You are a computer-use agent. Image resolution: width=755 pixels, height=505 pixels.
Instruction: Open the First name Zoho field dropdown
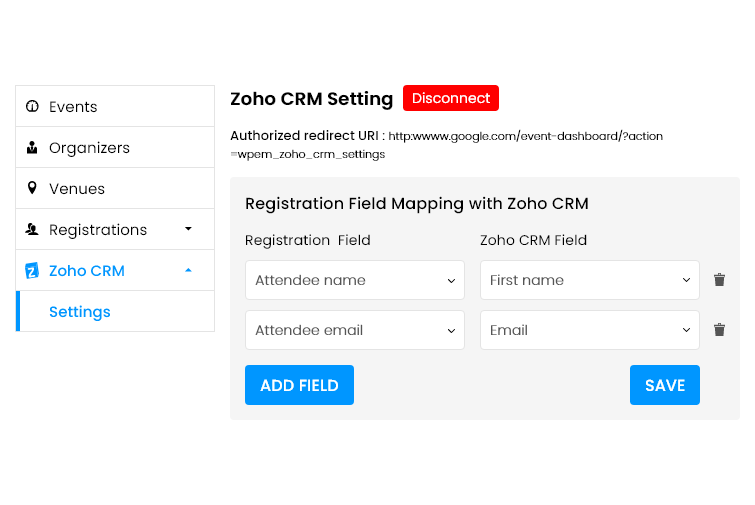(590, 280)
